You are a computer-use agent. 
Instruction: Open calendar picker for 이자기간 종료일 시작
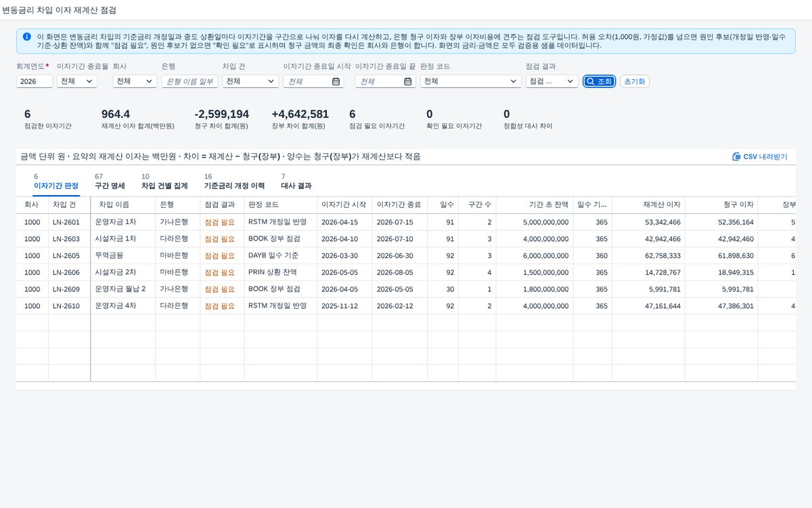[336, 81]
